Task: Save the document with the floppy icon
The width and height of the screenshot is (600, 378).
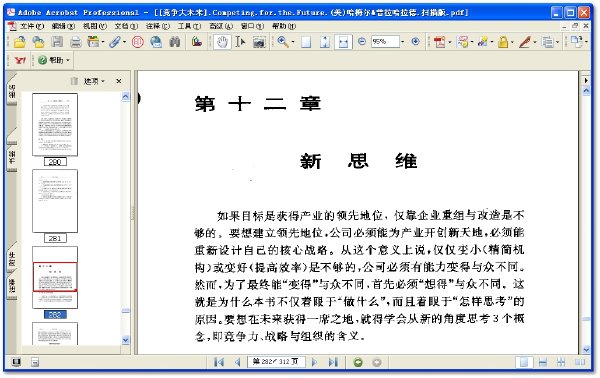Action: [x=57, y=42]
